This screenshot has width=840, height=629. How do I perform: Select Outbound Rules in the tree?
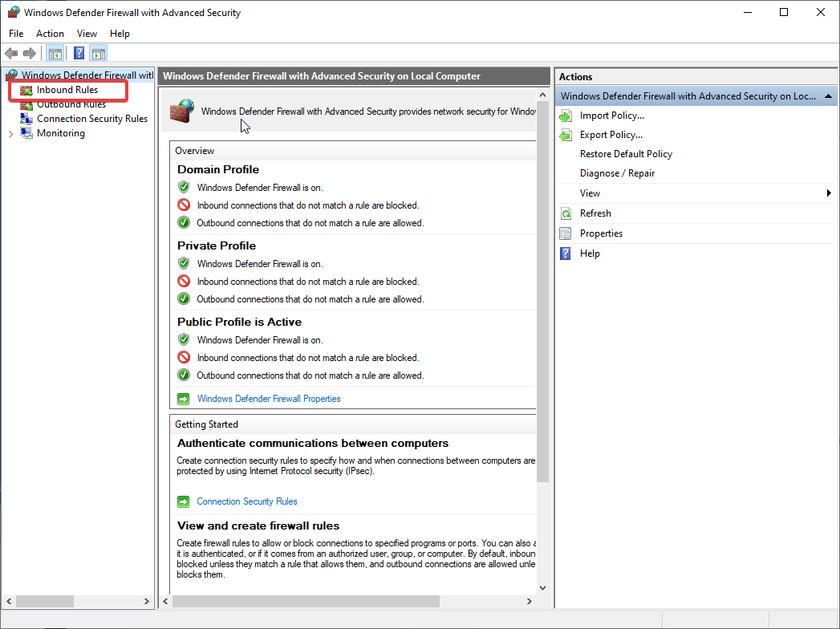pyautogui.click(x=71, y=104)
